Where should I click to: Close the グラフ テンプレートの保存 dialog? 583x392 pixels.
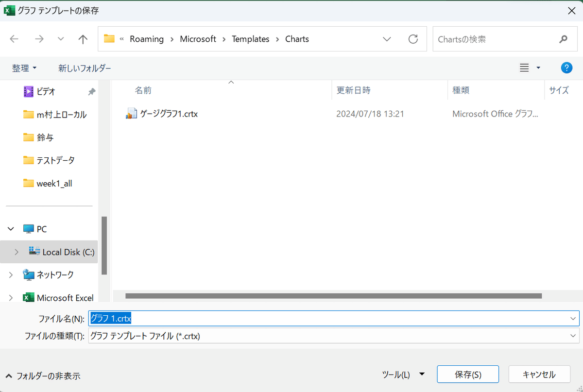(x=572, y=10)
